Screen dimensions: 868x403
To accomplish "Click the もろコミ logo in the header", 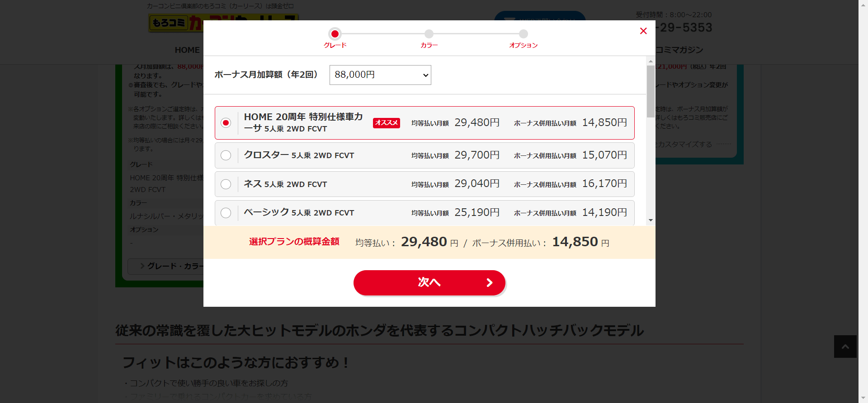I will pos(176,23).
